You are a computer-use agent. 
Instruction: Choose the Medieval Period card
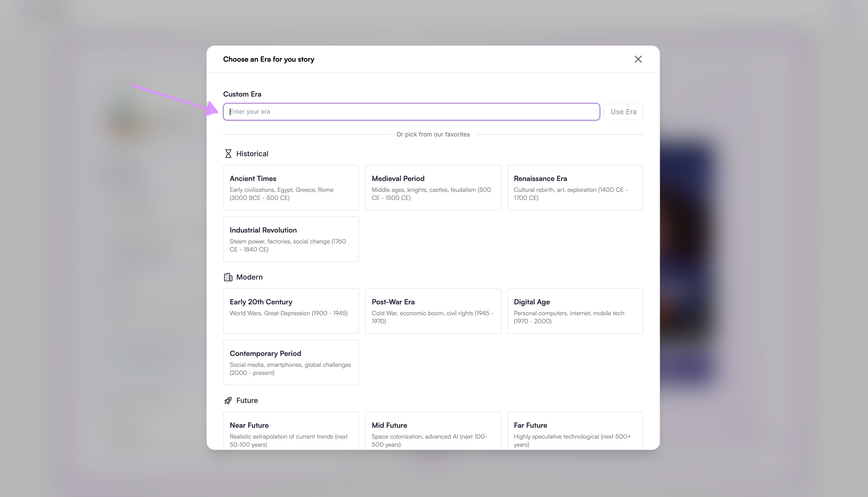[433, 187]
